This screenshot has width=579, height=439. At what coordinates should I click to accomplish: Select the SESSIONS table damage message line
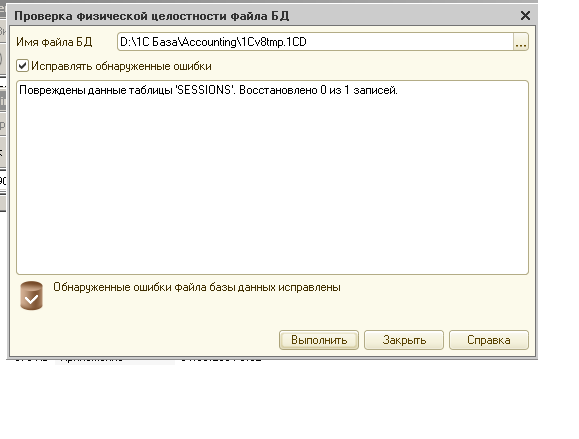pos(208,90)
